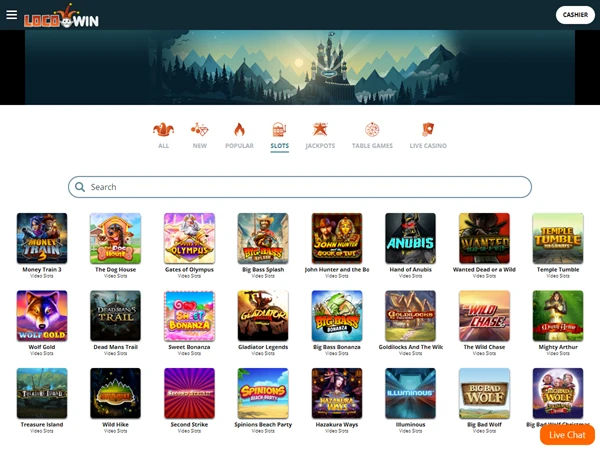Switch to the ALL tab label
600x450 pixels.
click(x=163, y=146)
